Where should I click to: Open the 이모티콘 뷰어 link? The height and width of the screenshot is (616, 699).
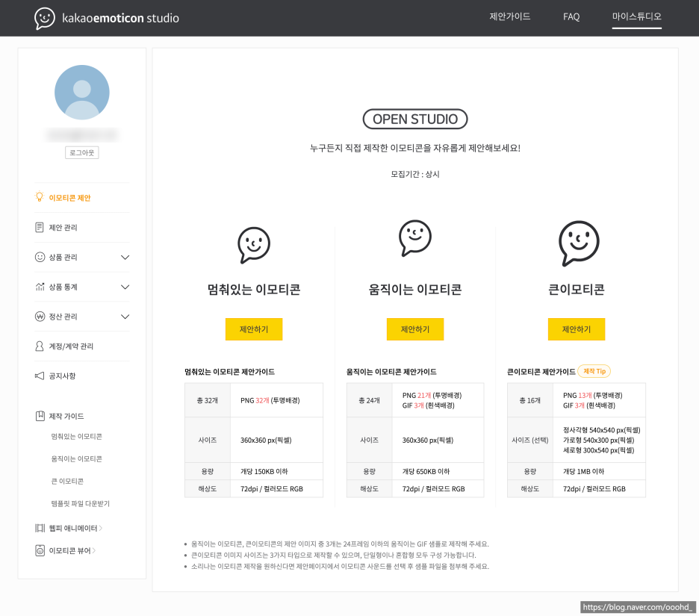70,551
